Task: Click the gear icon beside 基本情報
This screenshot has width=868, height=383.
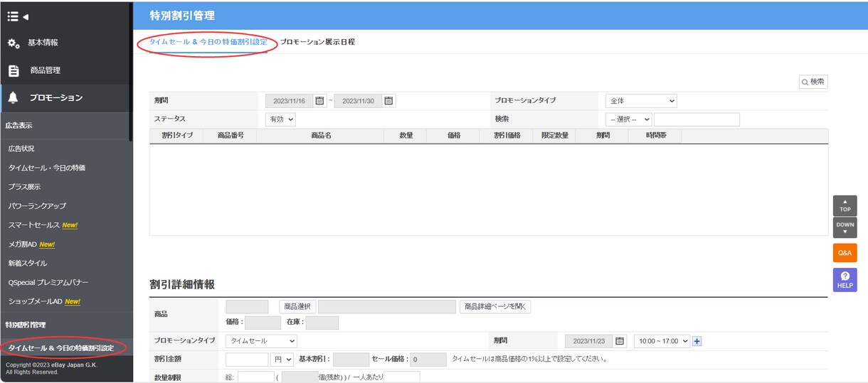Action: 14,43
